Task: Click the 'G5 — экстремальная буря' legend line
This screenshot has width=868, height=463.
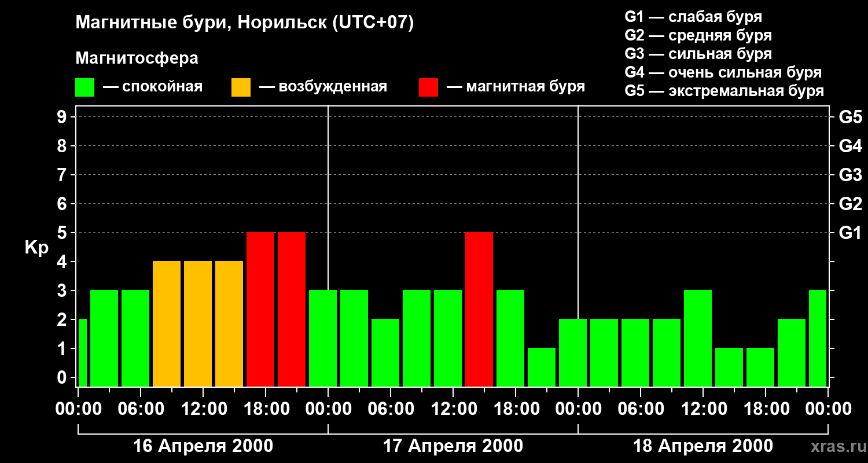Action: point(724,91)
